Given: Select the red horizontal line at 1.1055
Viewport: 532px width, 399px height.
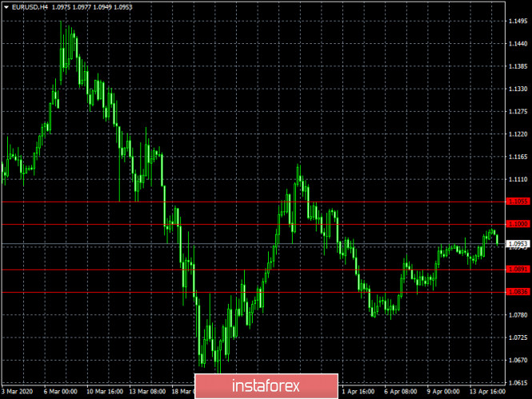Looking at the screenshot, I should tap(254, 201).
